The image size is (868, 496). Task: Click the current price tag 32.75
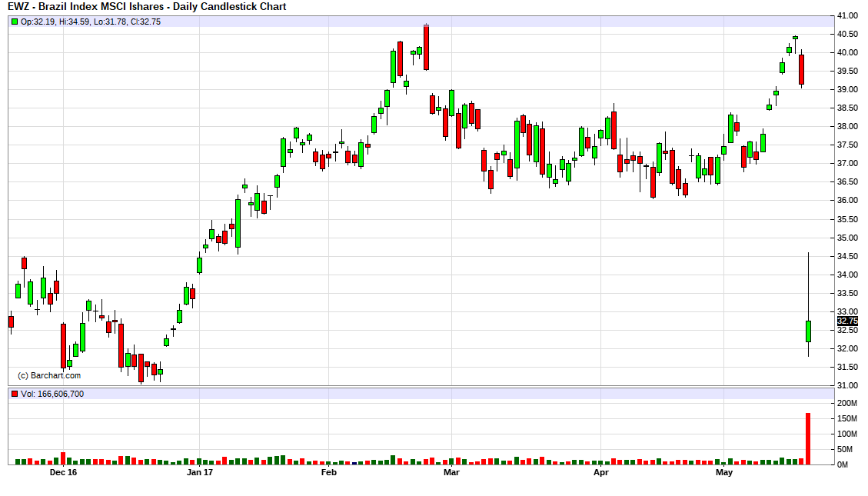[x=847, y=321]
